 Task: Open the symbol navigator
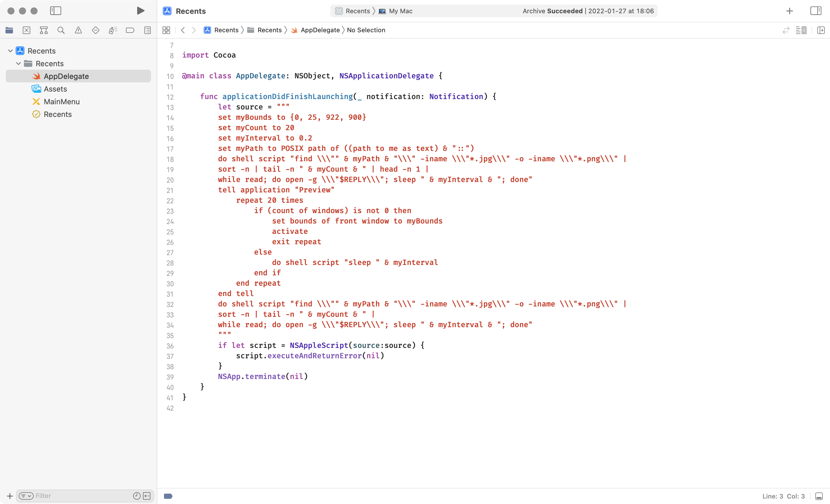point(44,30)
